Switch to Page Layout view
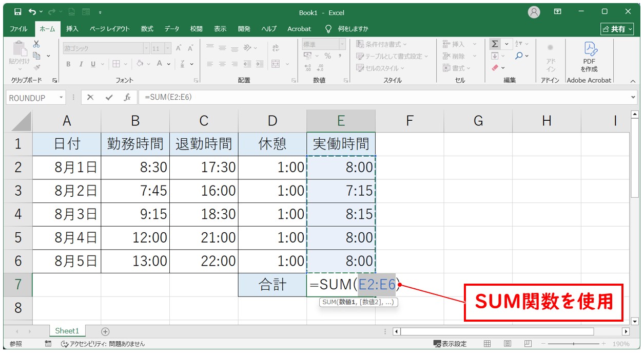644x353 pixels. [507, 344]
